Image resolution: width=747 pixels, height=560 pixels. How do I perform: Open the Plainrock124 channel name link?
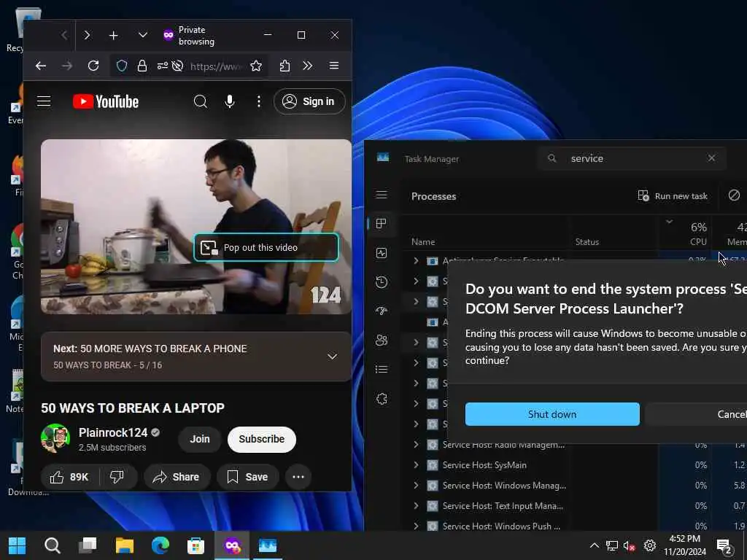point(113,432)
